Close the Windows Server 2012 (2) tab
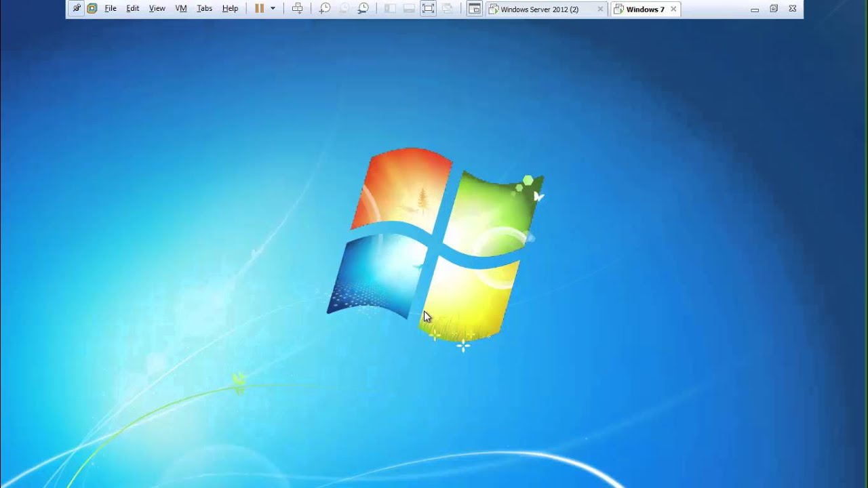This screenshot has height=488, width=868. [x=600, y=9]
